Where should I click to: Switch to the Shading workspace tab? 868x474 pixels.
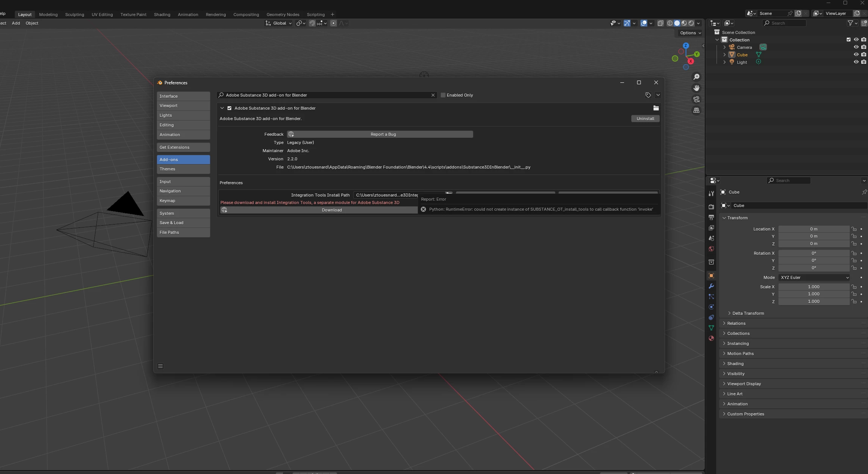pyautogui.click(x=162, y=15)
